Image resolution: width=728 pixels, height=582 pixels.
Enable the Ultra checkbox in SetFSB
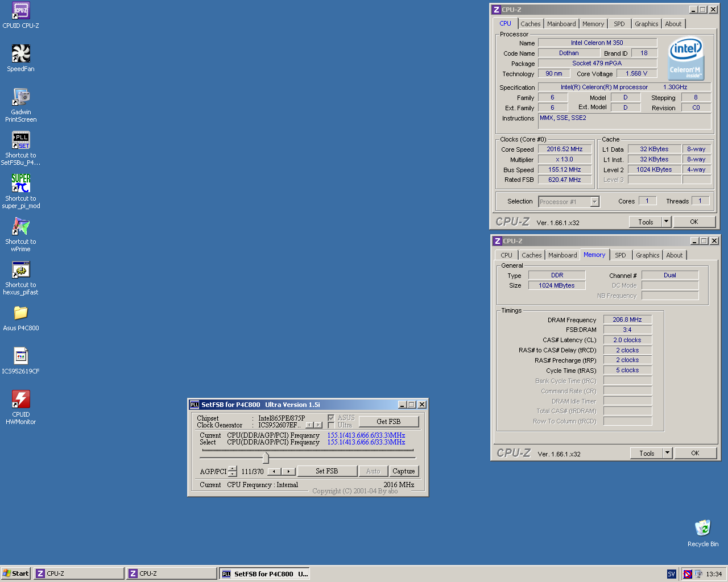coord(331,425)
